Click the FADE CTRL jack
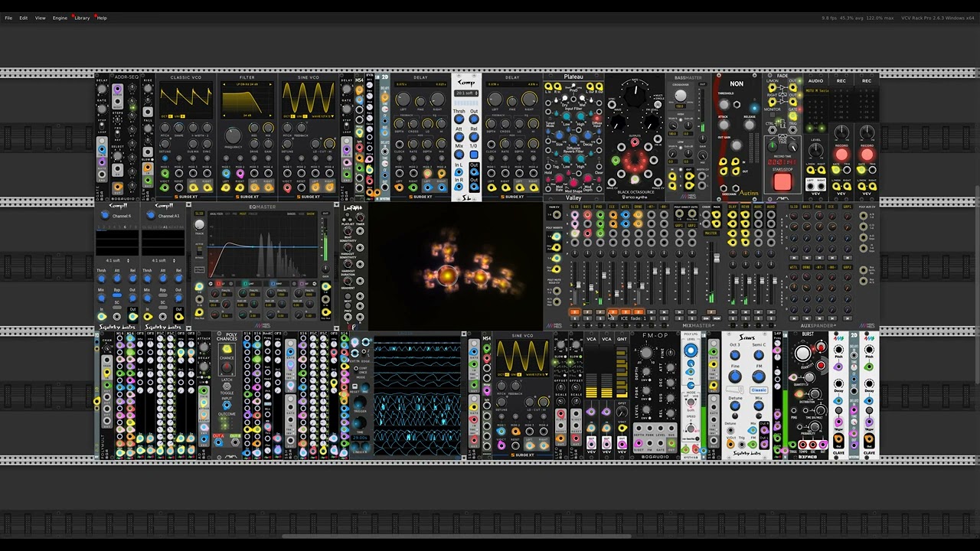Viewport: 980px width, 551px height. coord(773,130)
